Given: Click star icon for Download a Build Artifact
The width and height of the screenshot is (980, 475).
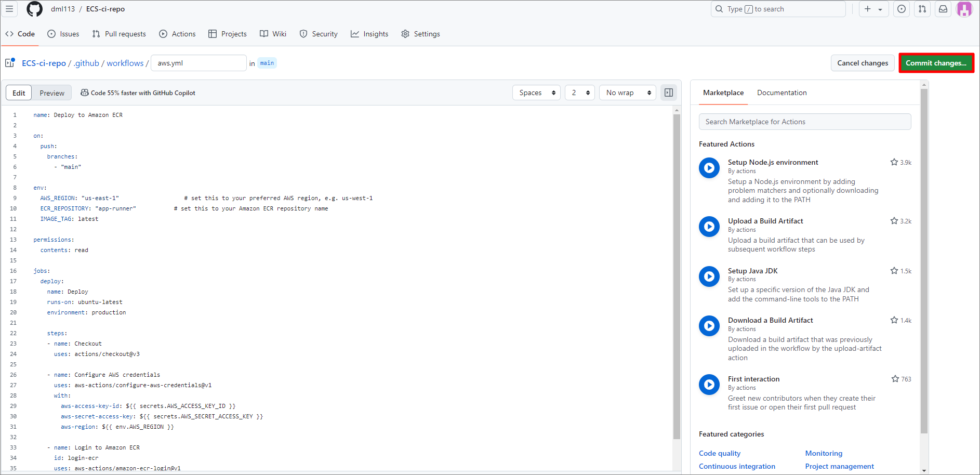Looking at the screenshot, I should pyautogui.click(x=894, y=320).
